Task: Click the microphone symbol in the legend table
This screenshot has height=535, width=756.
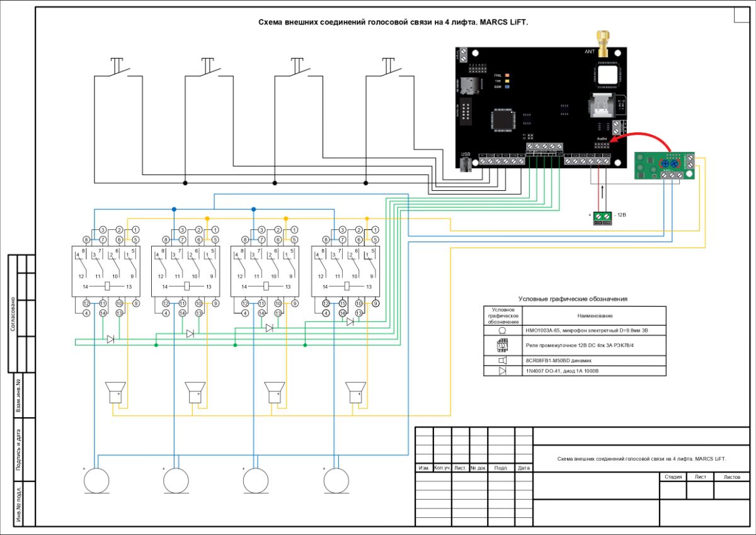Action: click(x=502, y=330)
